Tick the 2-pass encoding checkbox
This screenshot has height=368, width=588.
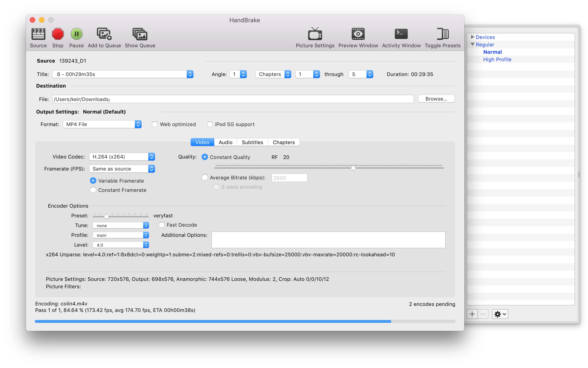[216, 187]
